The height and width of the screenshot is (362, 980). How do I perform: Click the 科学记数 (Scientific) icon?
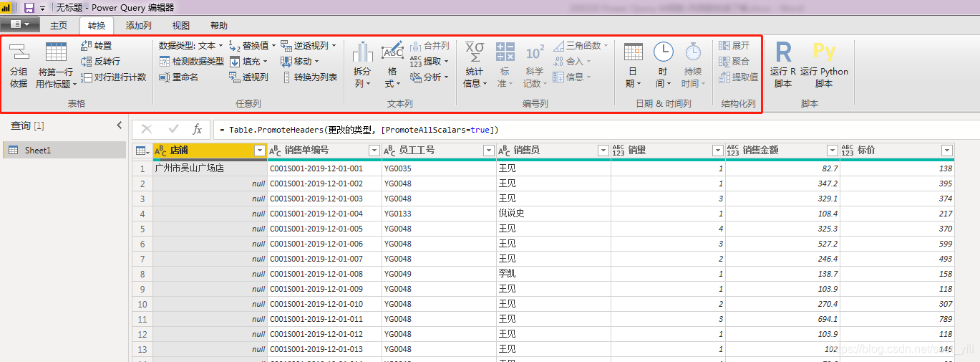[x=535, y=52]
